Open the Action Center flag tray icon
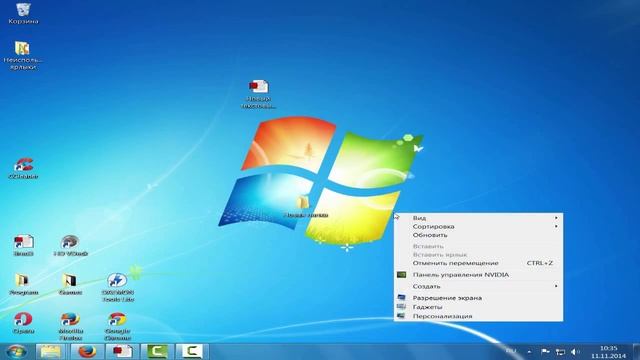 coord(545,351)
